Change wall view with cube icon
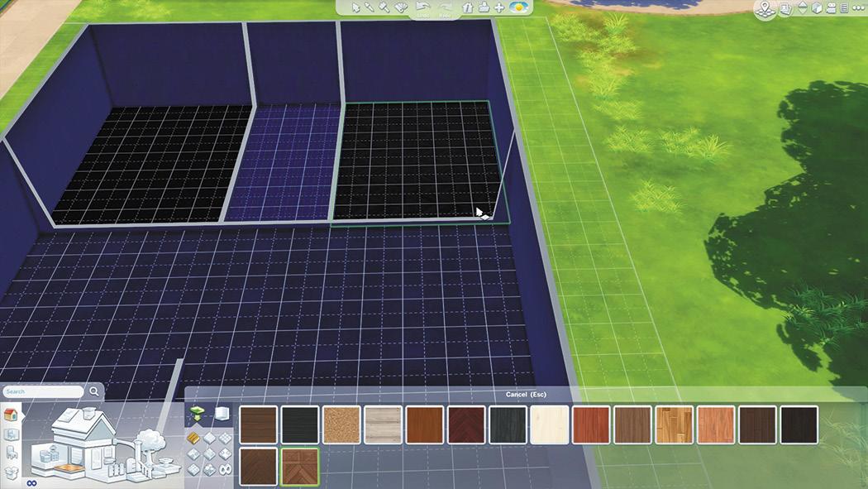868x489 pixels. click(817, 8)
